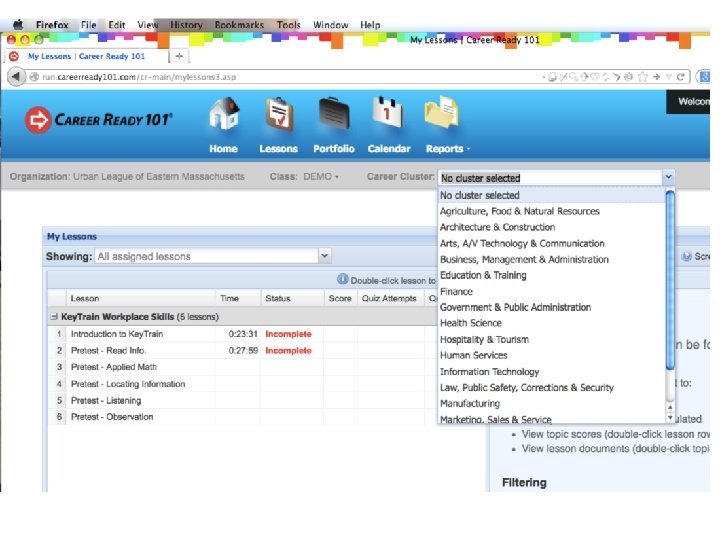Screen dimensions: 720x540
Task: Open the Help menu
Action: (x=370, y=25)
